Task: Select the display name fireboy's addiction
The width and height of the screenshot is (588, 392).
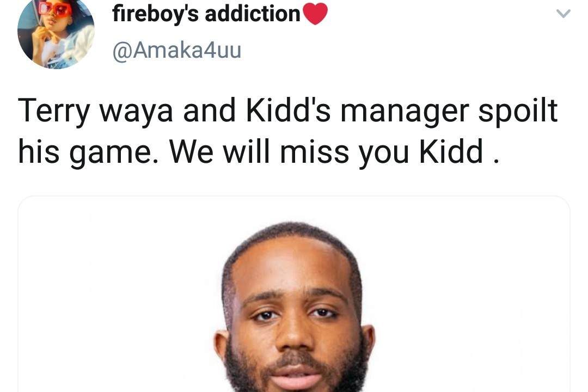Action: (206, 14)
